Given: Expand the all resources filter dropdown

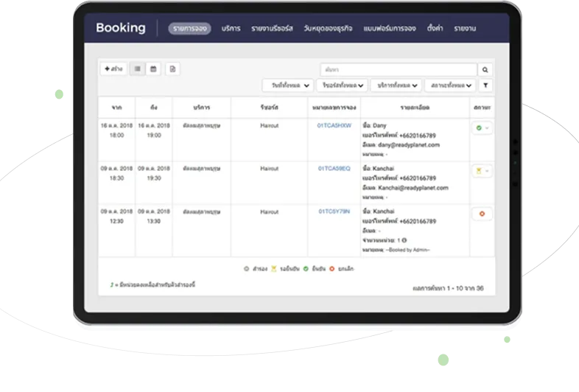Looking at the screenshot, I should [342, 85].
